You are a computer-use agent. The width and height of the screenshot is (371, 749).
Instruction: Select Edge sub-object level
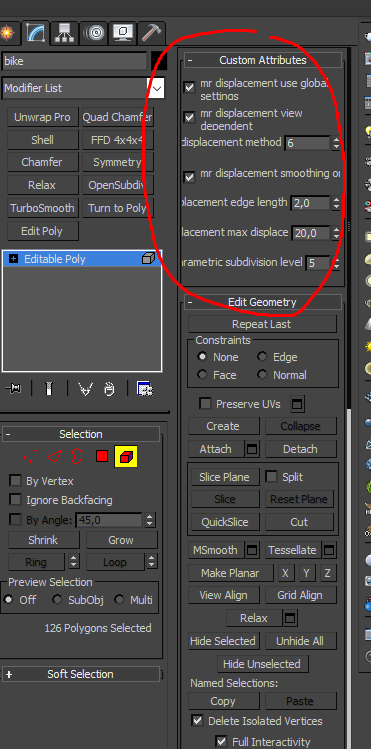(54, 457)
